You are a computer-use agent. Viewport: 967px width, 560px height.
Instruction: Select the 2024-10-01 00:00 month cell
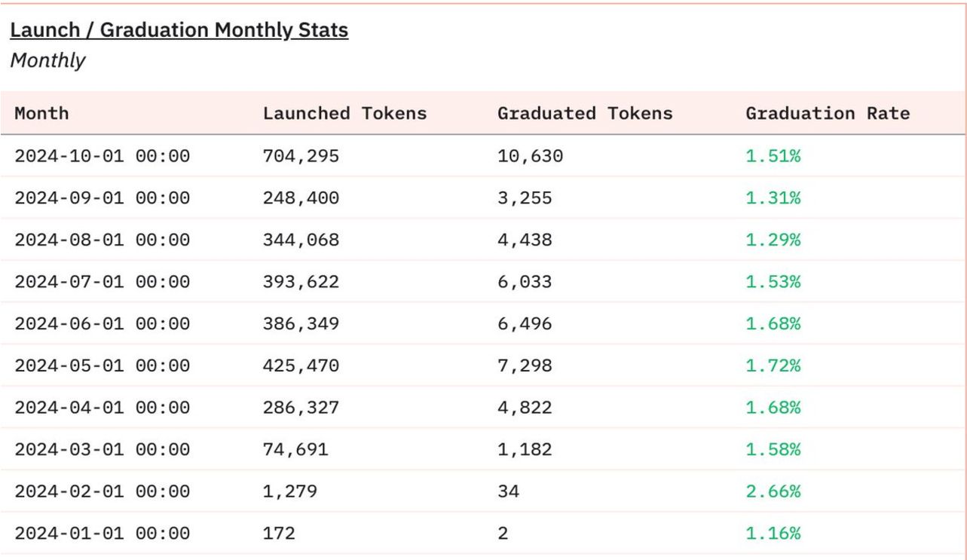pyautogui.click(x=103, y=156)
